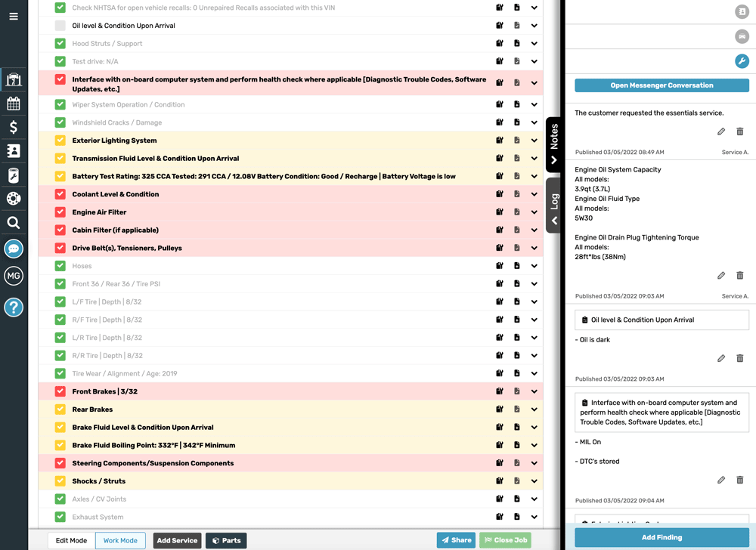The width and height of the screenshot is (756, 550).
Task: Expand the Front Brakes row chevron
Action: pos(534,391)
